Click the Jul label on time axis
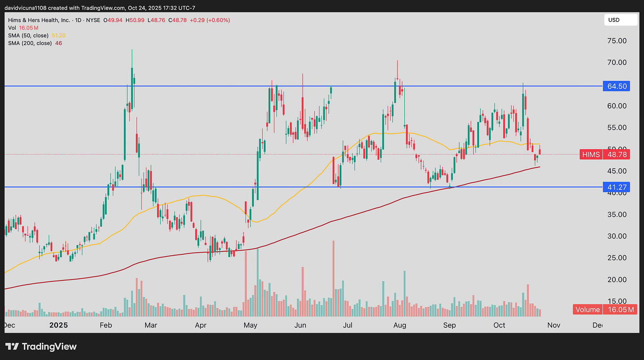Viewport: 644px width, 360px height. pyautogui.click(x=348, y=325)
